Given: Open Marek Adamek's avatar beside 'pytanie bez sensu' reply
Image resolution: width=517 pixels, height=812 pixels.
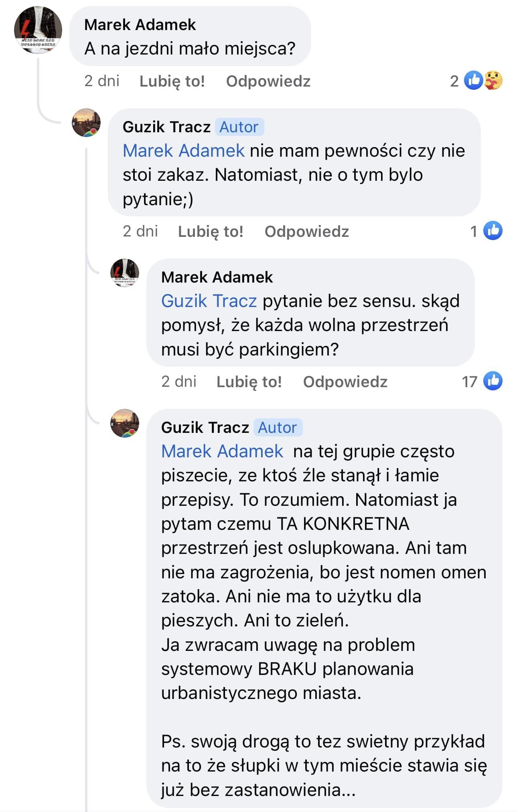Looking at the screenshot, I should 125,273.
